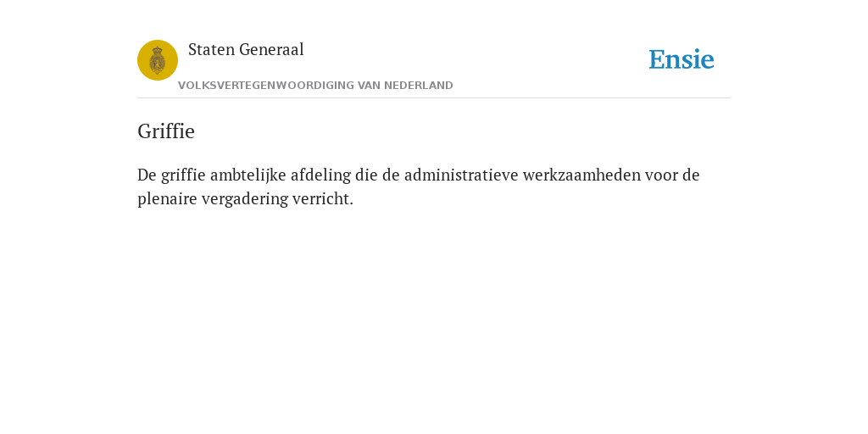Screen dimensions: 868x434
Task: Click the word 'voor' in the definition
Action: point(661,175)
